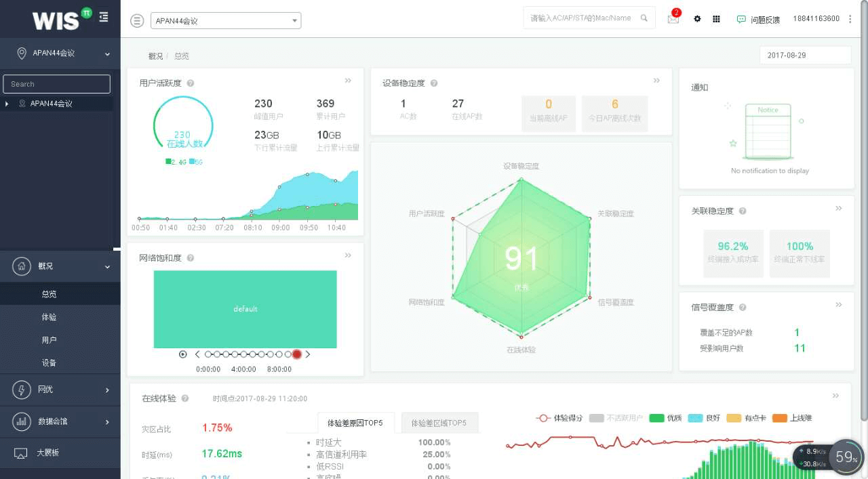Click help icon next to 用户活跃度
The width and height of the screenshot is (868, 479).
pyautogui.click(x=191, y=83)
